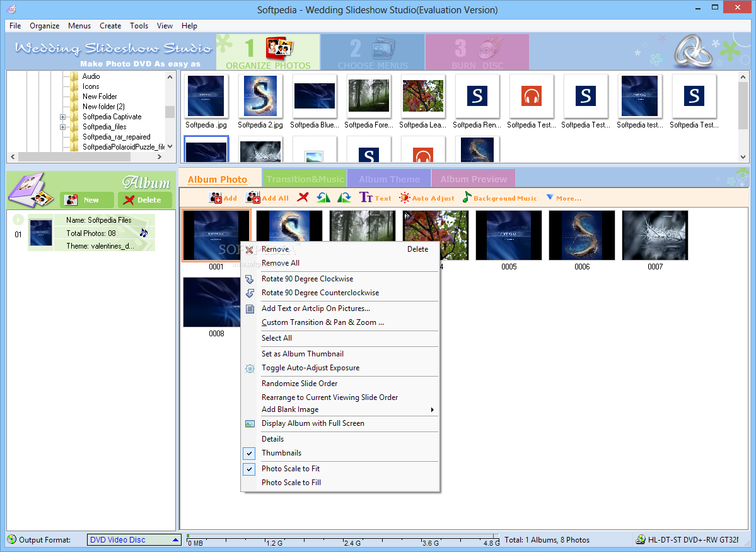Select album photo thumbnail 0008
The height and width of the screenshot is (552, 756).
click(x=212, y=302)
